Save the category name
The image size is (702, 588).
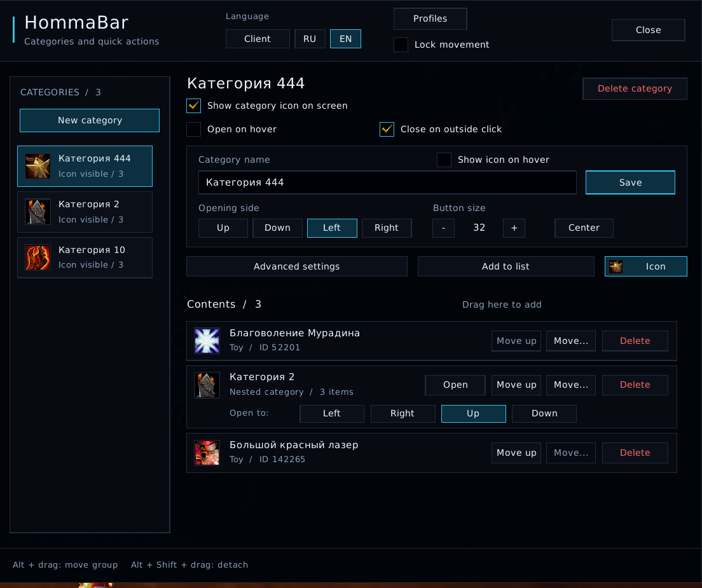(x=630, y=182)
